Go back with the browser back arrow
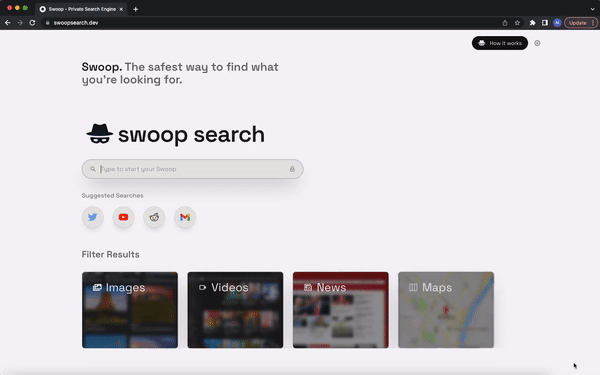 pyautogui.click(x=8, y=23)
